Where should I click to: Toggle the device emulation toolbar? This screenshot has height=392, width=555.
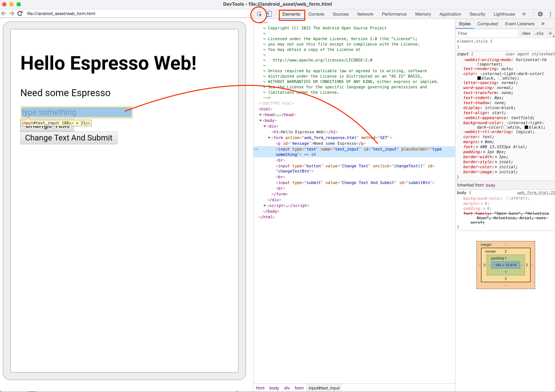(x=269, y=14)
